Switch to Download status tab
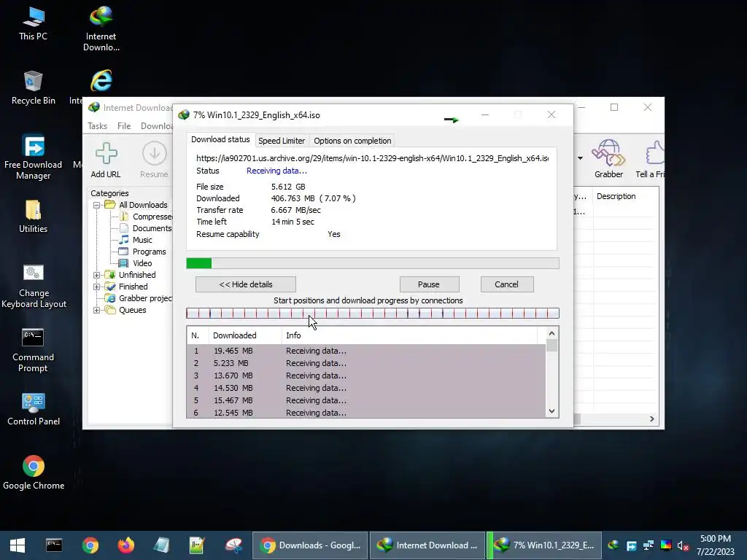 point(220,139)
